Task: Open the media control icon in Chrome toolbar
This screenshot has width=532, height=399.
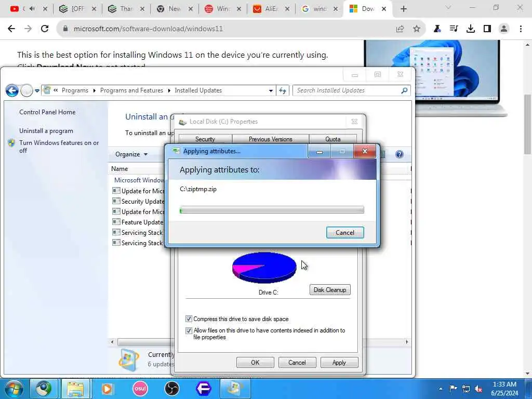Action: tap(454, 29)
